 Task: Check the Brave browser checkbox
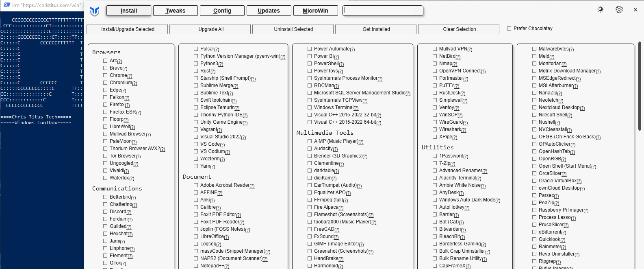point(105,68)
